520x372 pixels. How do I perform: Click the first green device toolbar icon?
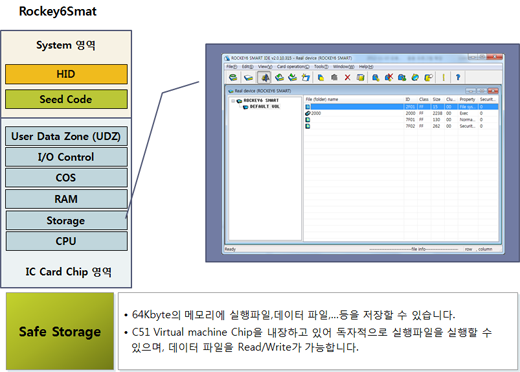[x=233, y=77]
